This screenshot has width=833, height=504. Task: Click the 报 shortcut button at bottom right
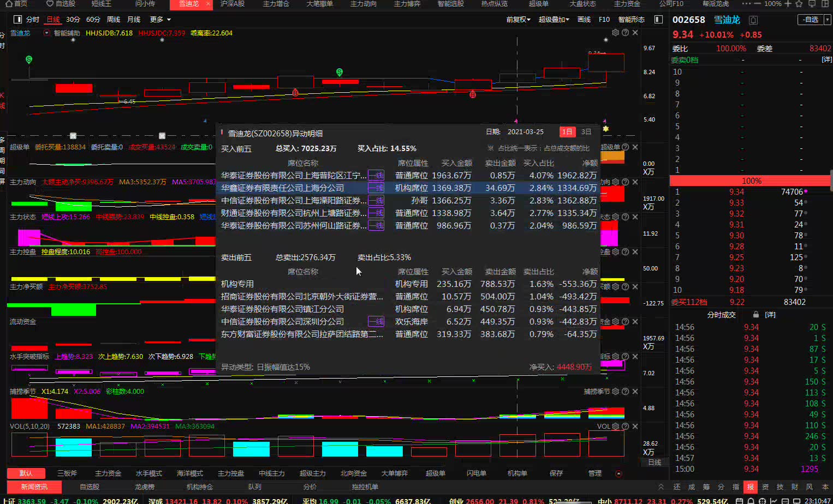751,487
